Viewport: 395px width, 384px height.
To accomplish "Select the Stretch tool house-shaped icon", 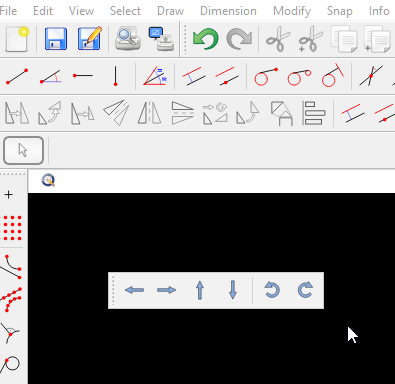I will pyautogui.click(x=282, y=114).
